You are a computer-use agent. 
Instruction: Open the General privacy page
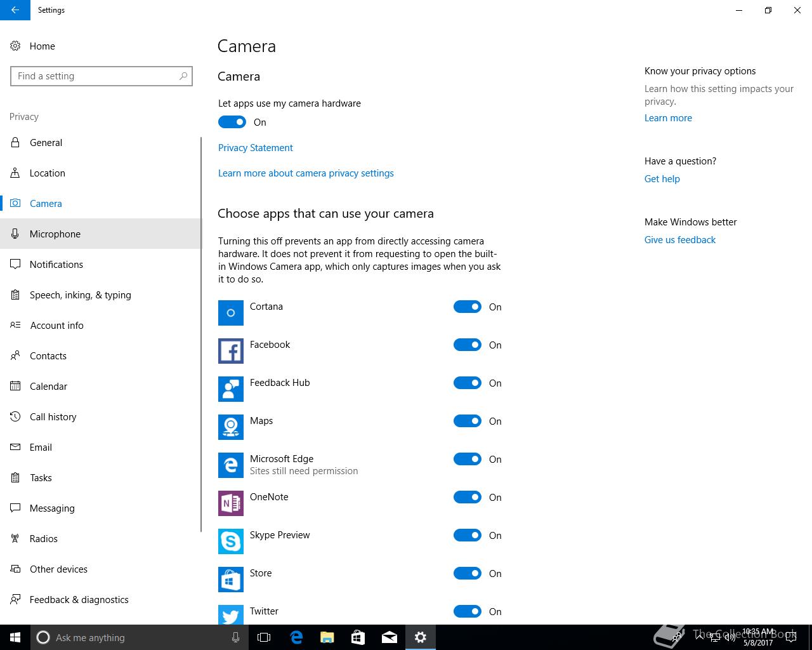click(100, 142)
